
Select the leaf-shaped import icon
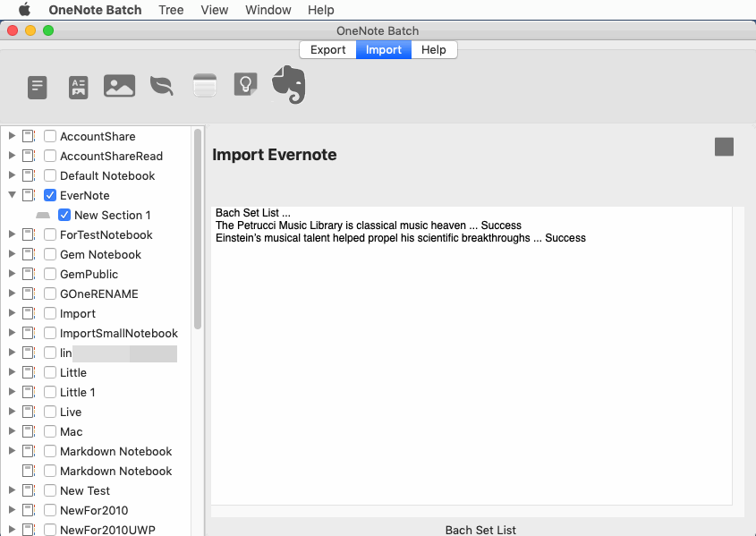(161, 86)
